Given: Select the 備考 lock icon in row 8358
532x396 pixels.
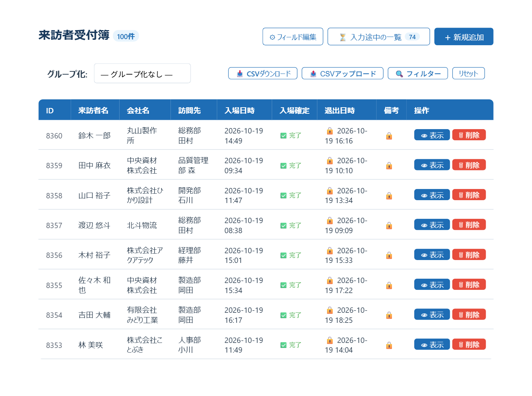Looking at the screenshot, I should [389, 196].
